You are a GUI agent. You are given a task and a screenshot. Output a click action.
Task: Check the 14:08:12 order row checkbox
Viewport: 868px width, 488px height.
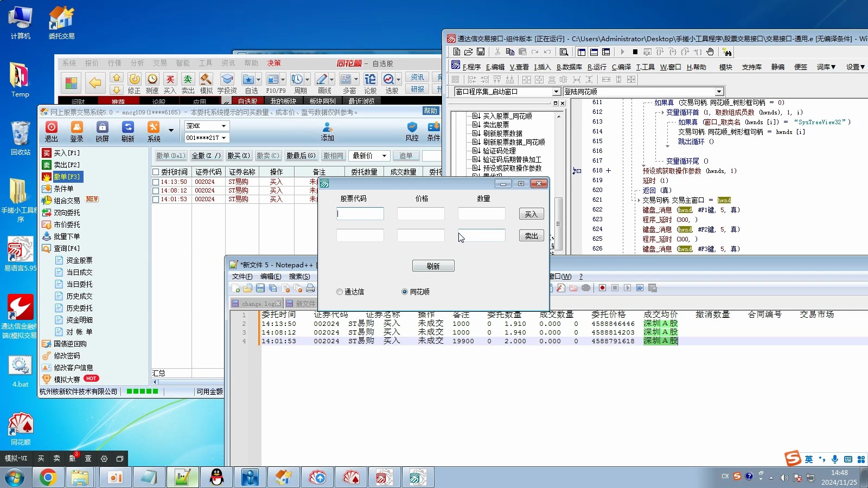[x=156, y=191]
